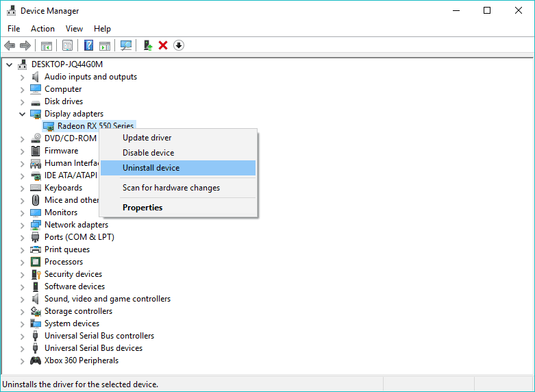Open the Help menu
535x392 pixels.
(102, 29)
